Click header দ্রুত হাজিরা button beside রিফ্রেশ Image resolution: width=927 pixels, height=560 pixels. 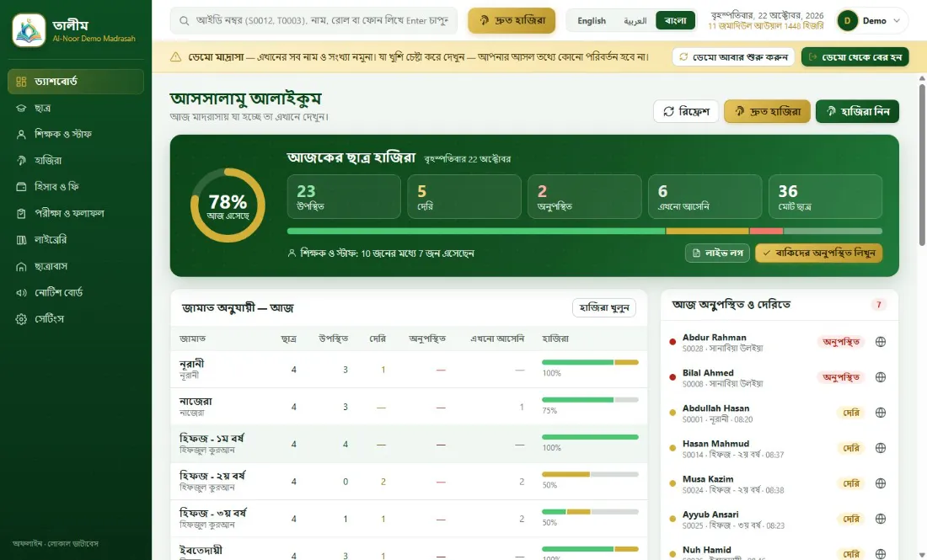767,111
